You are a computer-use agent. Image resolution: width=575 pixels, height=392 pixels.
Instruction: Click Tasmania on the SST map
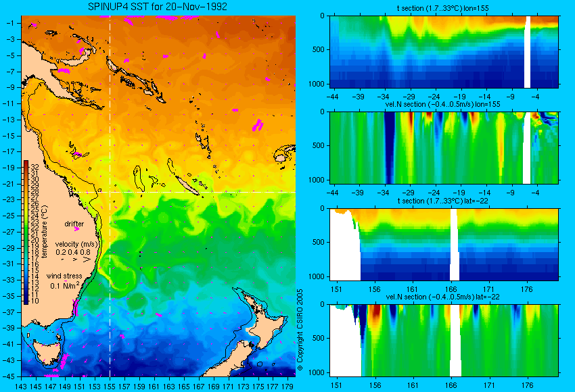(47, 352)
